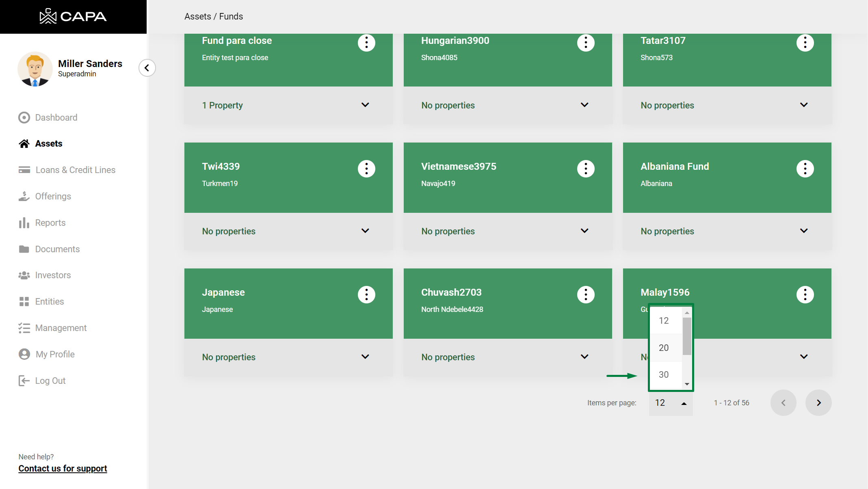Image resolution: width=868 pixels, height=489 pixels.
Task: Navigate to Loans & Credit Lines
Action: [75, 170]
